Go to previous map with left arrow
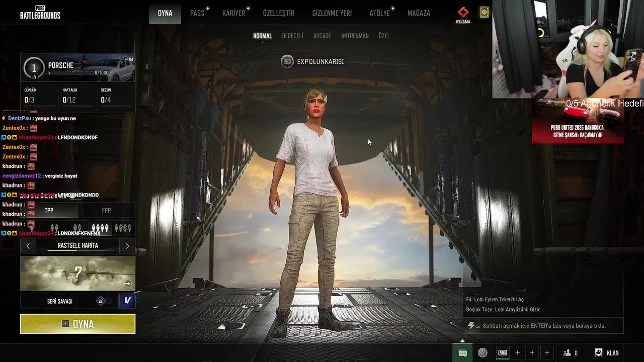644x362 pixels. click(x=28, y=246)
